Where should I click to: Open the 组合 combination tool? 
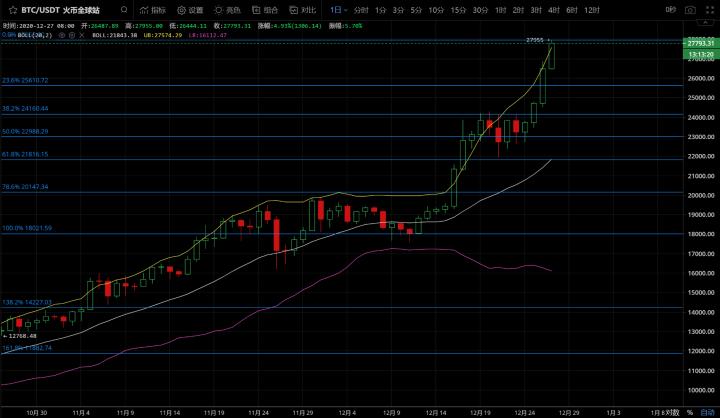click(265, 10)
